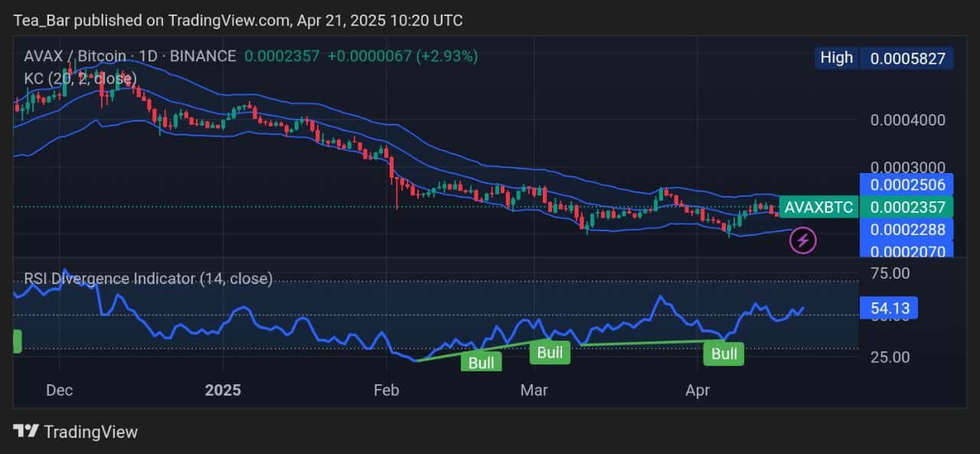This screenshot has width=980, height=454.
Task: Click the green tag at RSI pane's left edge
Action: 17,341
